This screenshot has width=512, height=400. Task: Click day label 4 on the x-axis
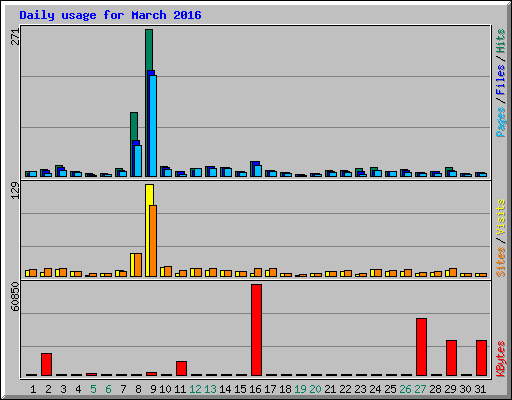[x=78, y=389]
